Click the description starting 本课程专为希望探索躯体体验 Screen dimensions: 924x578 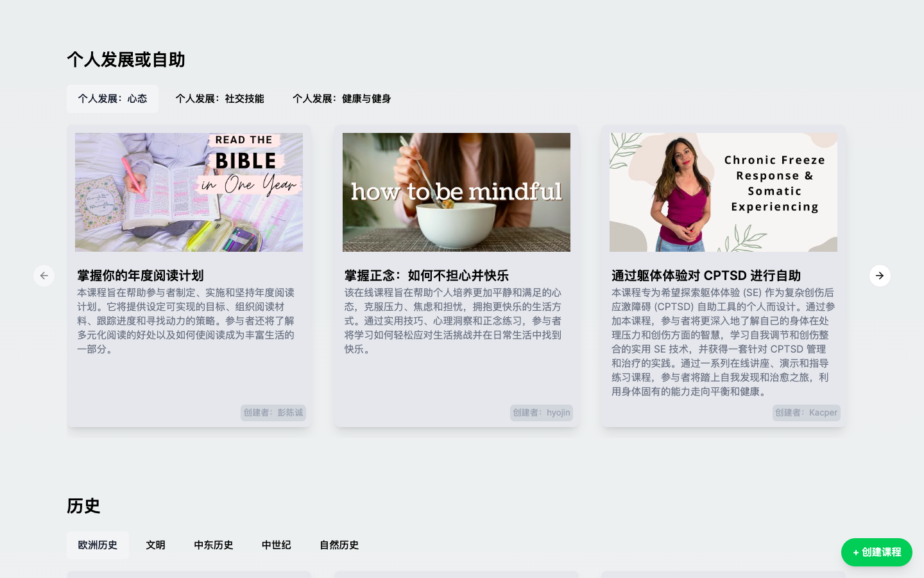click(723, 342)
